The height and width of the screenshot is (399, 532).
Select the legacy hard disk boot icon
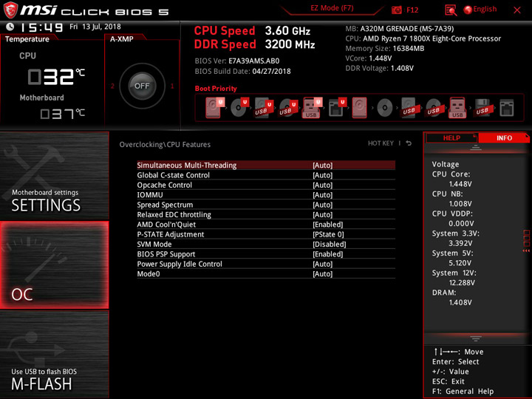tap(360, 108)
